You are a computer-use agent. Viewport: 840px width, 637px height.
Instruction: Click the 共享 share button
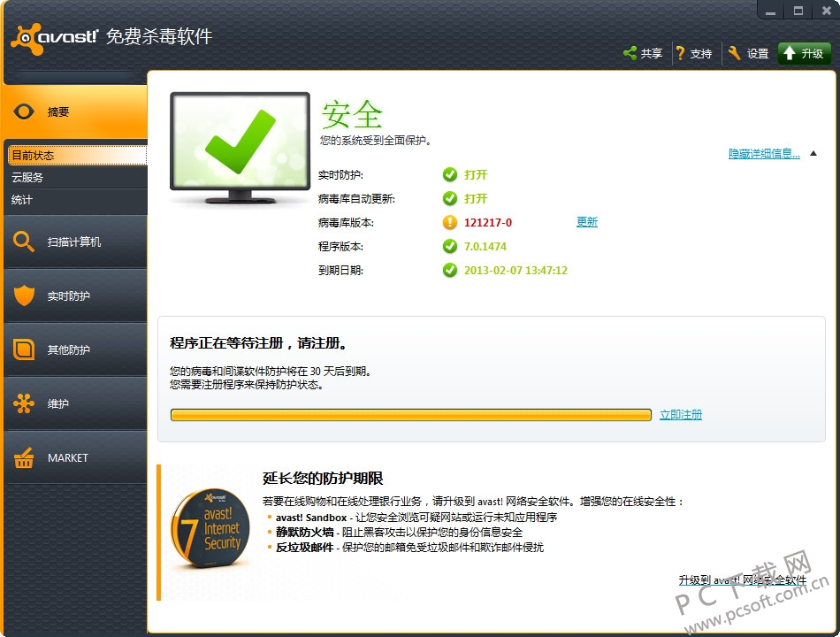[643, 53]
